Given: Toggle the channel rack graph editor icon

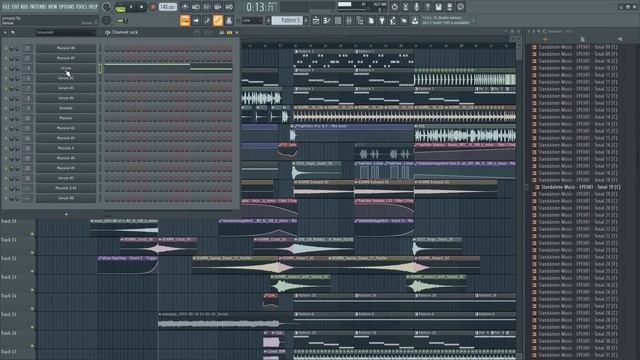Looking at the screenshot, I should [x=221, y=32].
